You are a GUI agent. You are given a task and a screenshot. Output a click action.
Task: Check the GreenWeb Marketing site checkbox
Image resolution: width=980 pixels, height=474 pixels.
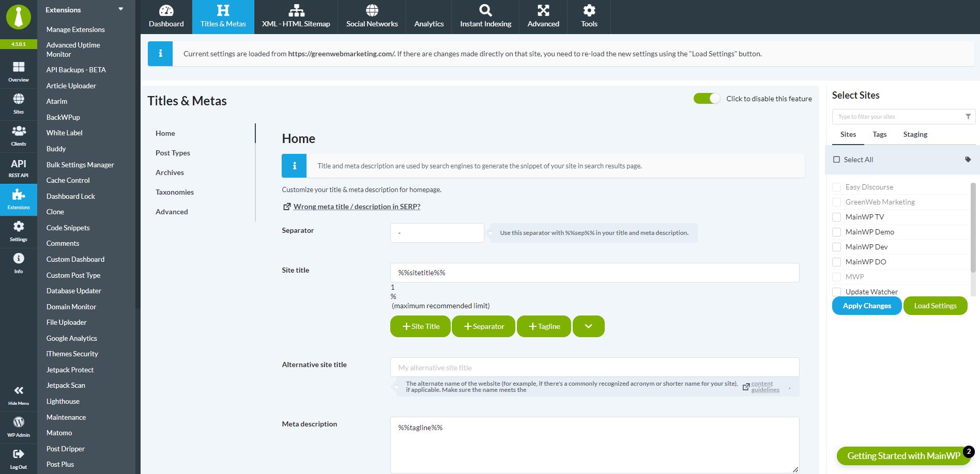(x=837, y=202)
